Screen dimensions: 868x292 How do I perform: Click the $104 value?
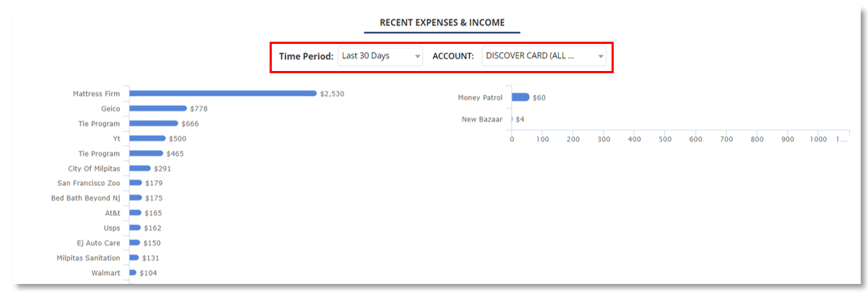[x=148, y=273]
